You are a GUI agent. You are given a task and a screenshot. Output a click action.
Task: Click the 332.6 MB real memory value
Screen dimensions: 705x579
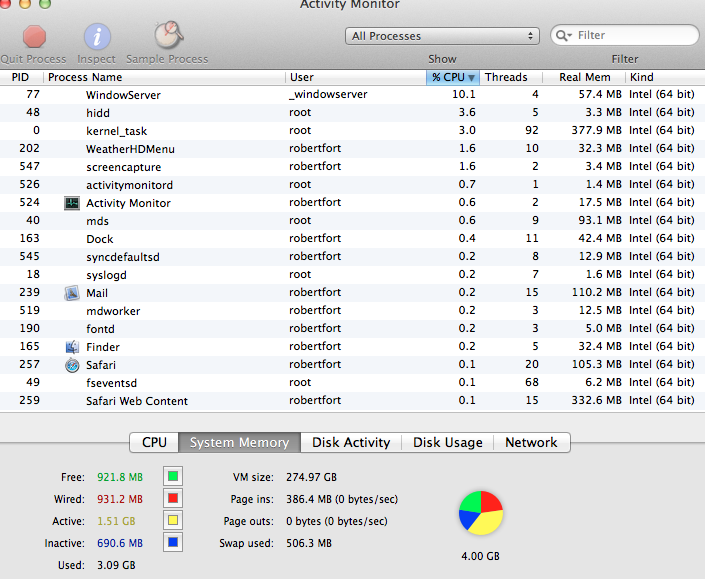[596, 400]
